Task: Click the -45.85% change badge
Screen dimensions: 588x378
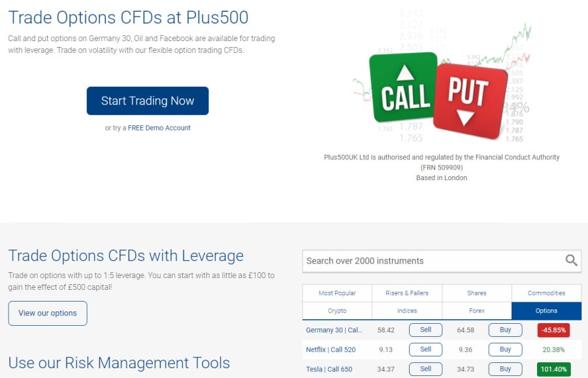Action: pos(553,330)
